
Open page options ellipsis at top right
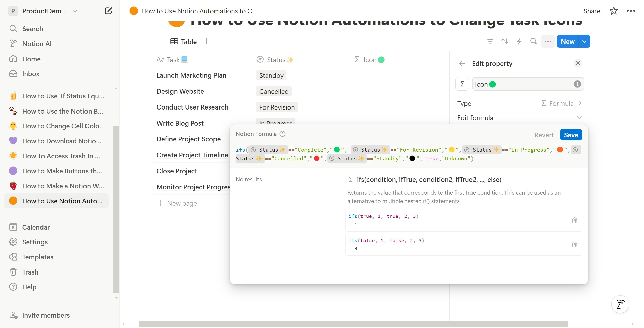(631, 11)
